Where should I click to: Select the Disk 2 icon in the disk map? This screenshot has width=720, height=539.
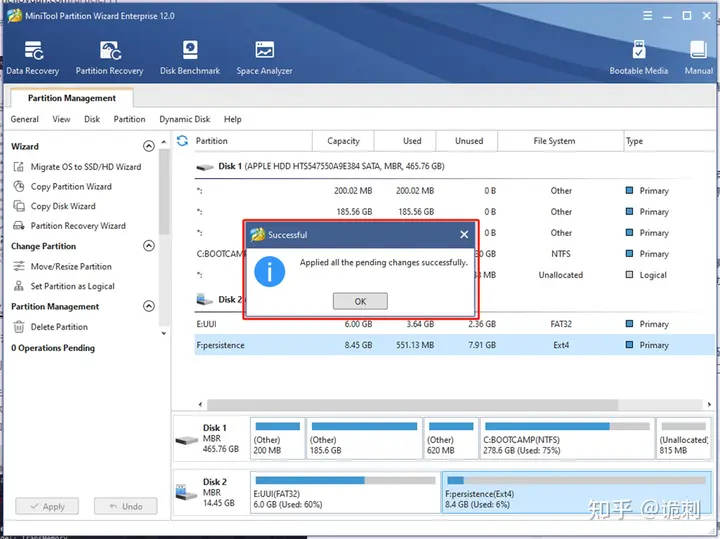[186, 493]
